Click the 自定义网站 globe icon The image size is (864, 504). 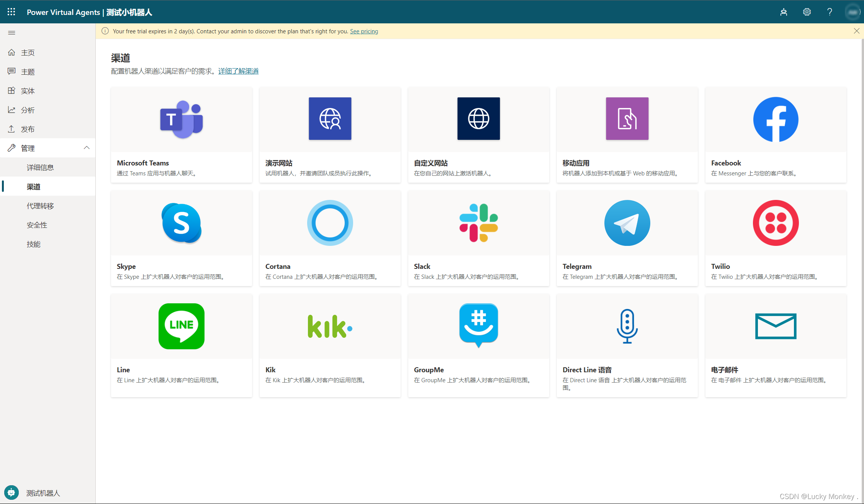click(x=479, y=119)
